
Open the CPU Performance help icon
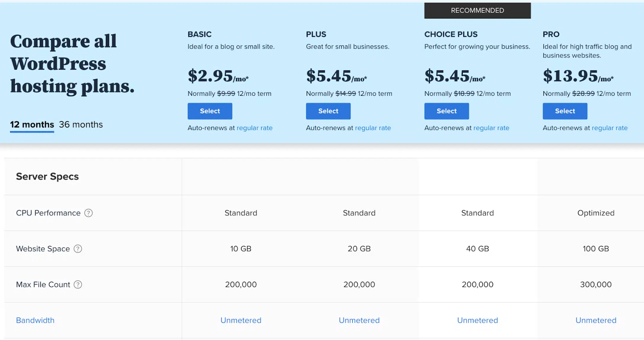[89, 213]
